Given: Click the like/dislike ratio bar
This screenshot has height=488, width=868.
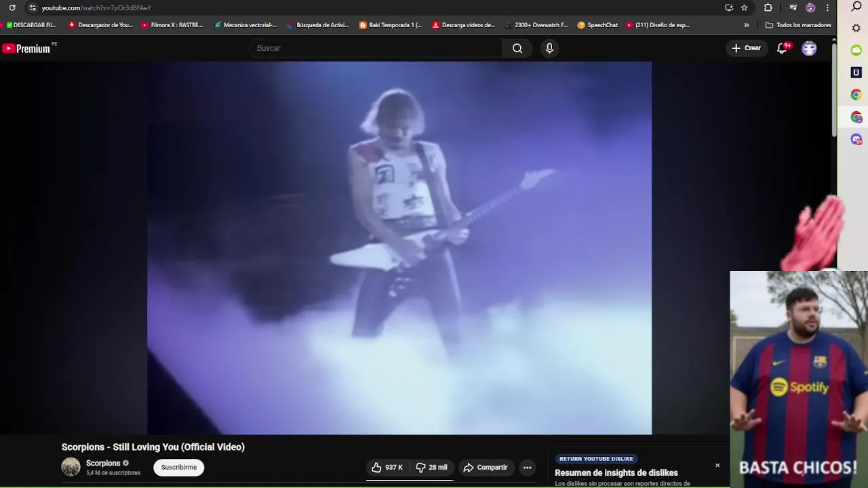Looking at the screenshot, I should pyautogui.click(x=410, y=480).
